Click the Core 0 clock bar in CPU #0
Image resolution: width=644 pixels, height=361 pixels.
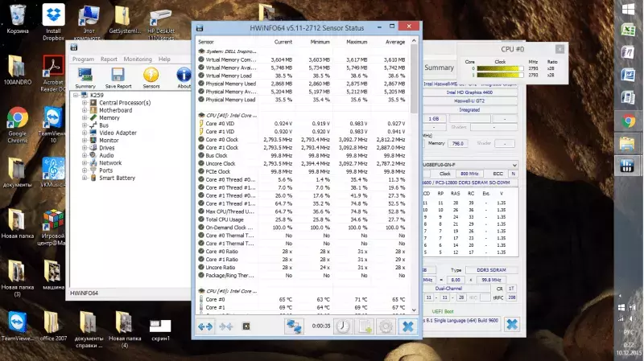[x=500, y=68]
